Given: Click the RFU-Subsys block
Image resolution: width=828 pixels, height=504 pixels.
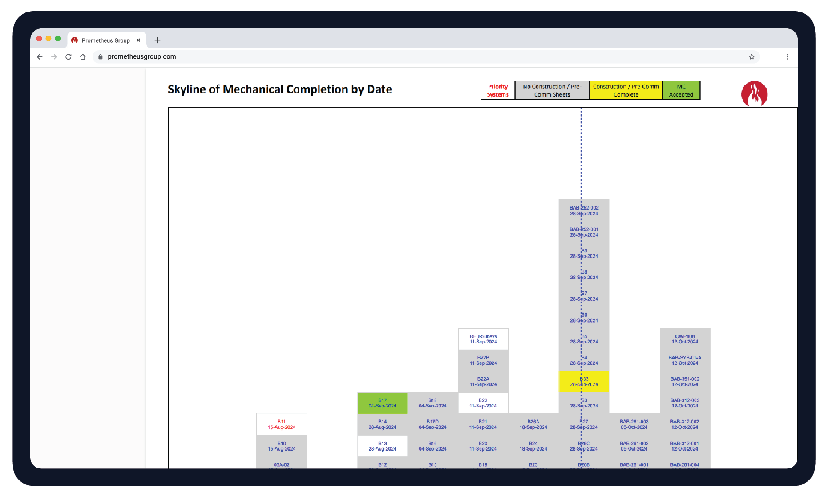Looking at the screenshot, I should pyautogui.click(x=483, y=339).
